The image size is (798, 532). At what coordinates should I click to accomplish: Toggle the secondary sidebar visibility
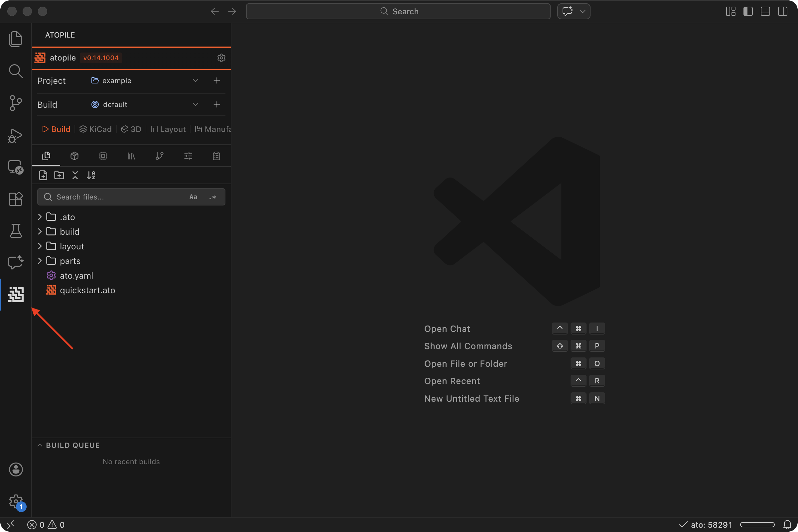click(782, 11)
